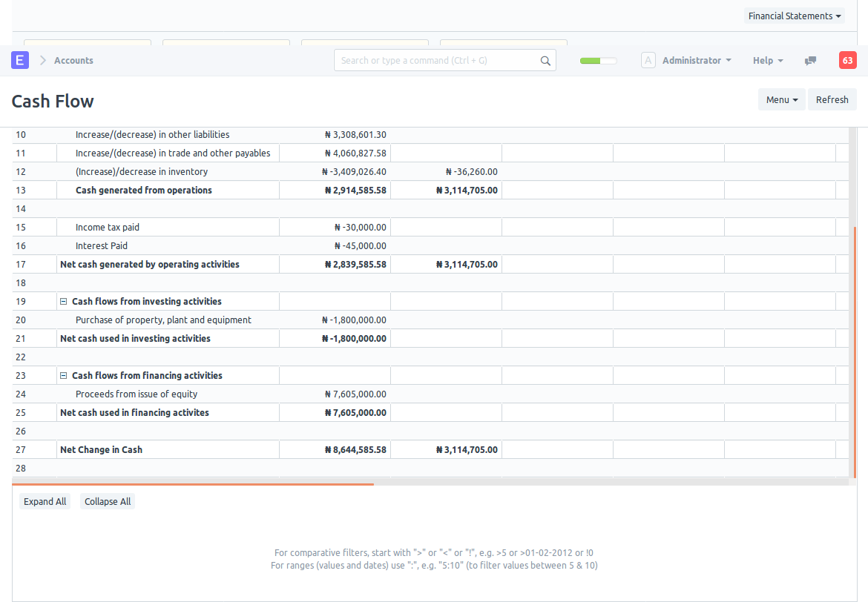Open the Menu dropdown on the Cash Flow page
The height and width of the screenshot is (602, 868).
coord(781,99)
